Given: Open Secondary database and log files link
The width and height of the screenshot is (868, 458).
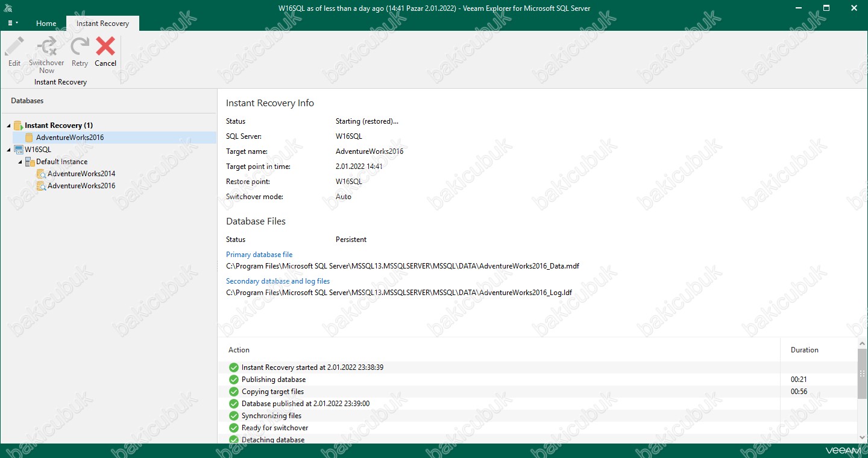Looking at the screenshot, I should click(x=278, y=281).
